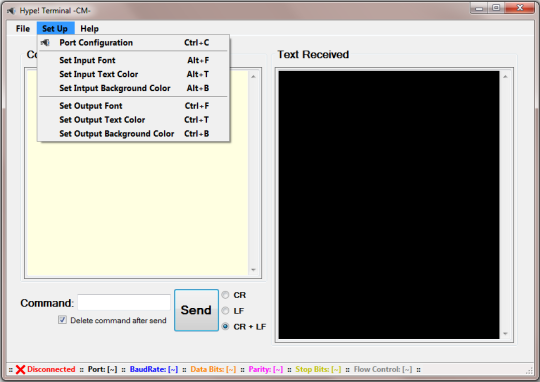This screenshot has height=382, width=540.
Task: Choose Port Configuration from menu
Action: click(x=133, y=43)
